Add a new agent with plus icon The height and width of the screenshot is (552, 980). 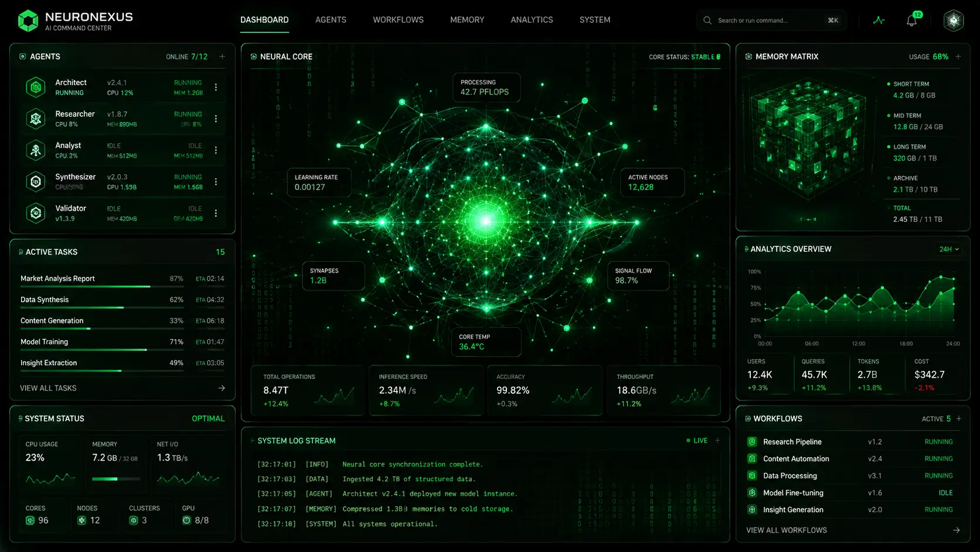coord(222,57)
